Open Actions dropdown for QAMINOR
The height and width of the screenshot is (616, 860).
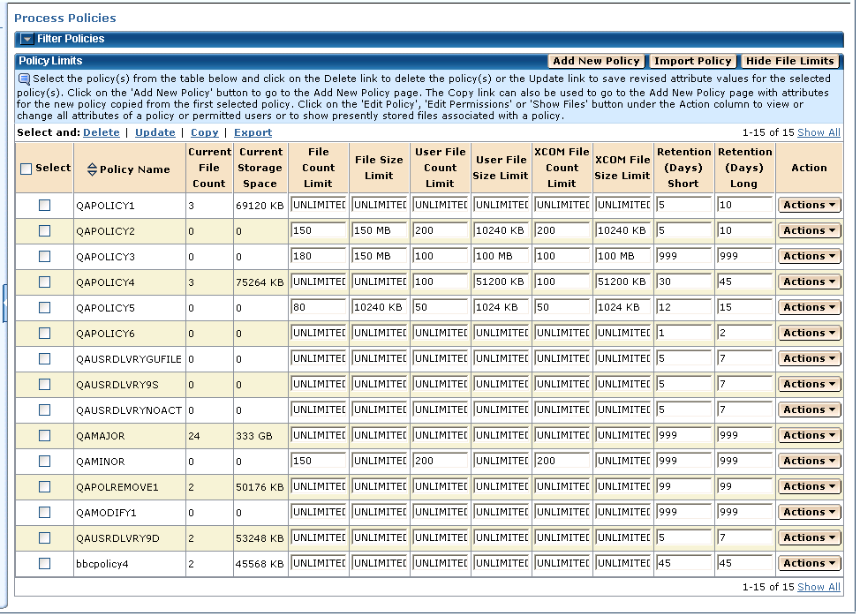point(809,461)
